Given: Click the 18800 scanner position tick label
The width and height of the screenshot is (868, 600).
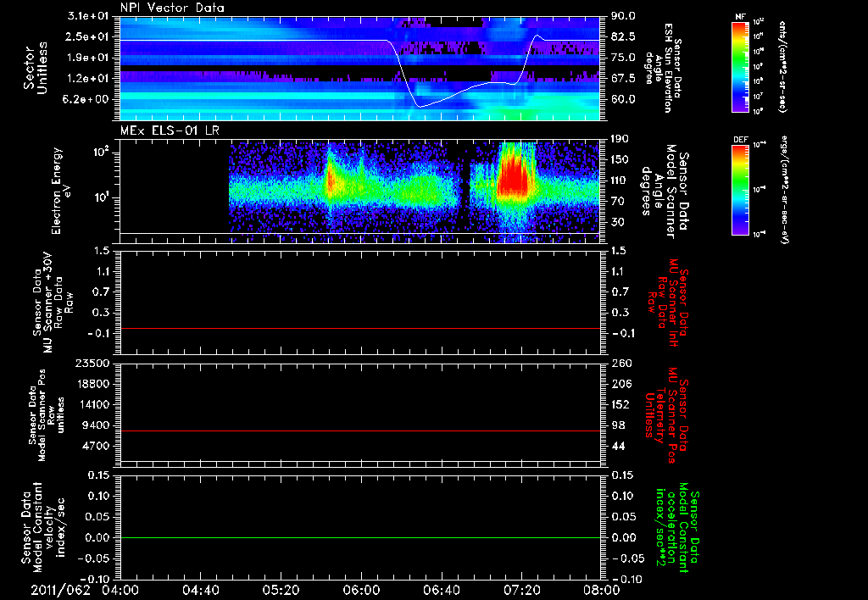Looking at the screenshot, I should point(92,384).
